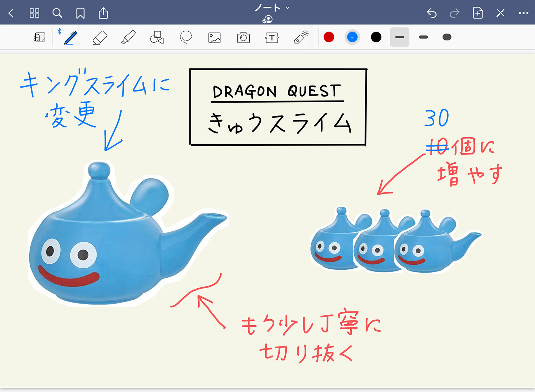Viewport: 535px width, 392px height.
Task: Tap the three small slime teapots image
Action: pyautogui.click(x=396, y=240)
